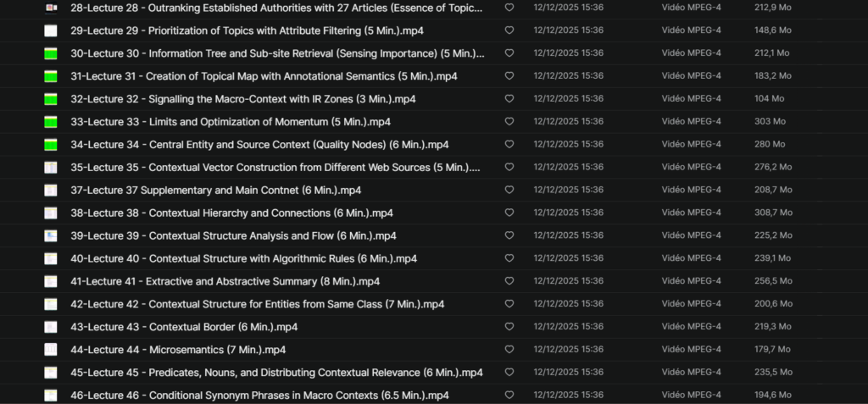
Task: Heart icon for Lecture 38 Contextual Hierarchy
Action: coord(509,213)
